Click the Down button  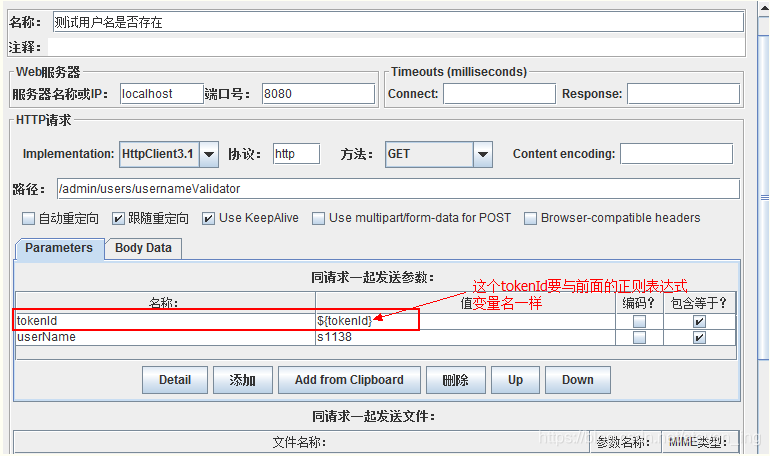click(x=578, y=380)
